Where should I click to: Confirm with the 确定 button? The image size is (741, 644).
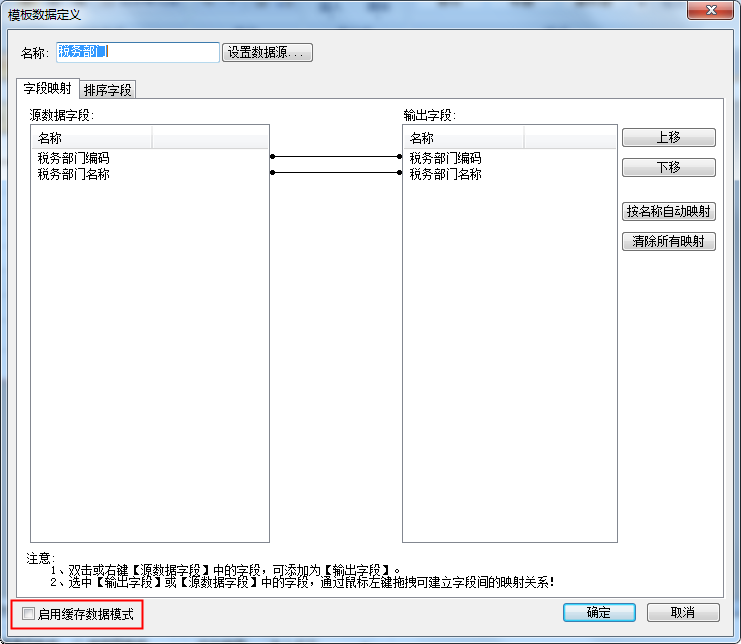point(598,613)
